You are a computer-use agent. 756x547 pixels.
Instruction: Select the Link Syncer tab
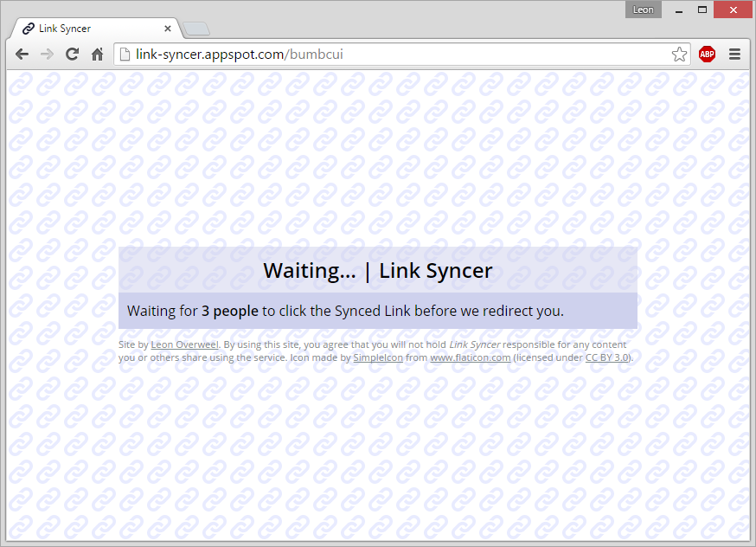(x=96, y=29)
